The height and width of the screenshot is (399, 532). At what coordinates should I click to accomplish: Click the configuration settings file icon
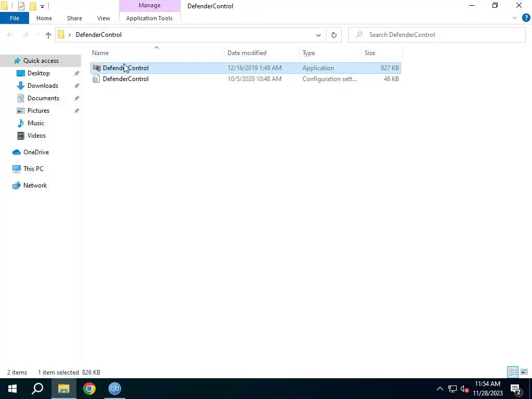96,79
